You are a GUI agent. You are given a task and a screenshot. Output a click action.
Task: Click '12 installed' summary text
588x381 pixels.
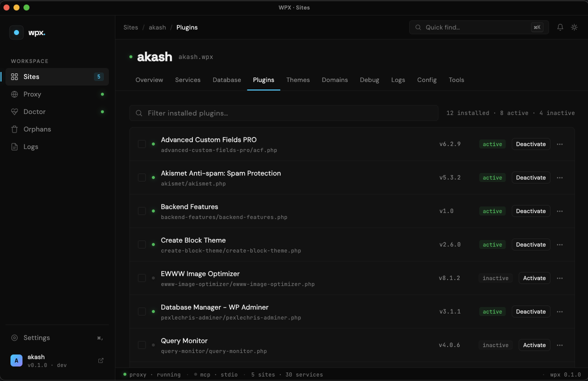pos(468,113)
